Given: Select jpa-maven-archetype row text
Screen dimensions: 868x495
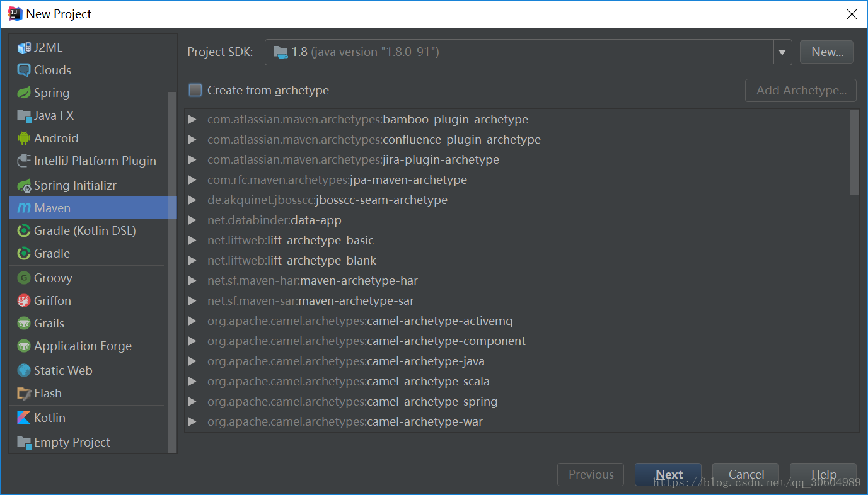Looking at the screenshot, I should [337, 180].
